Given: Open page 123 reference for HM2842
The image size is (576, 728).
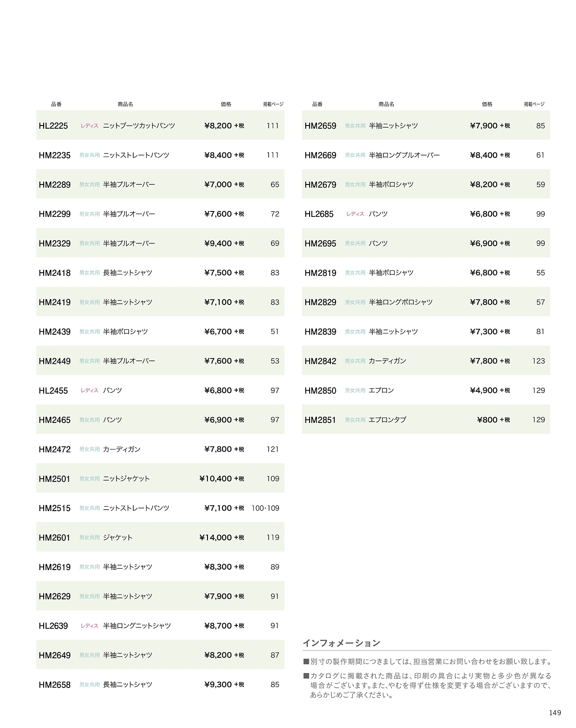Looking at the screenshot, I should (x=538, y=361).
